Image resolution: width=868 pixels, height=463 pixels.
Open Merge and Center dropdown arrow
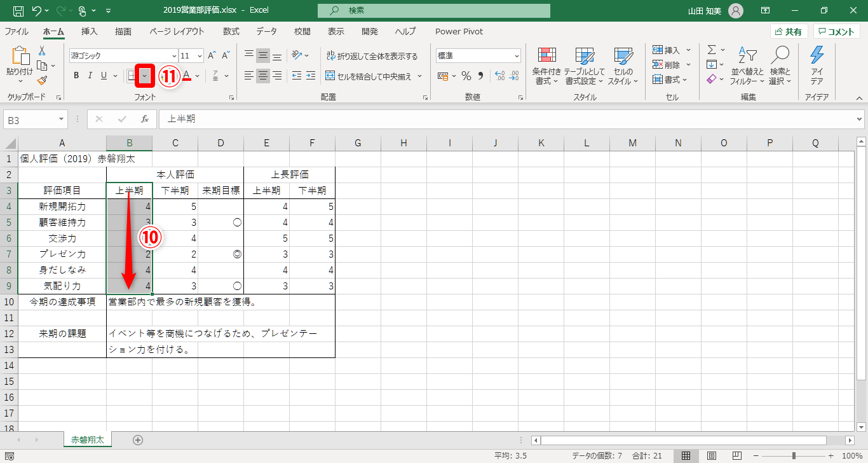(419, 76)
